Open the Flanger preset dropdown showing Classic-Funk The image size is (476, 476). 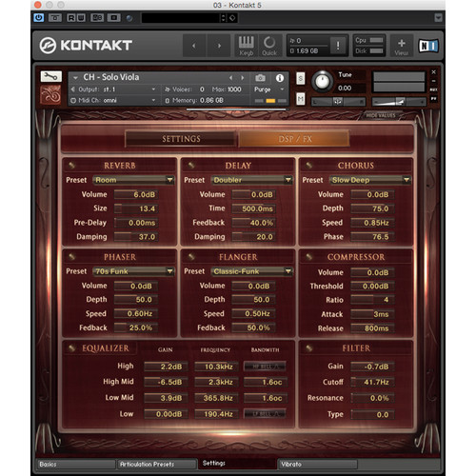251,271
